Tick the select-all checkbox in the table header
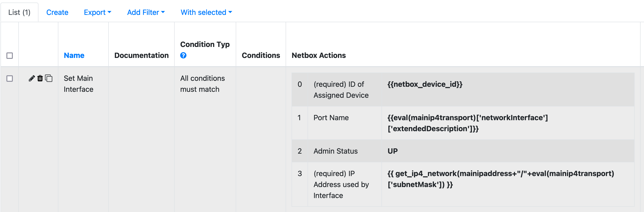 click(x=10, y=55)
